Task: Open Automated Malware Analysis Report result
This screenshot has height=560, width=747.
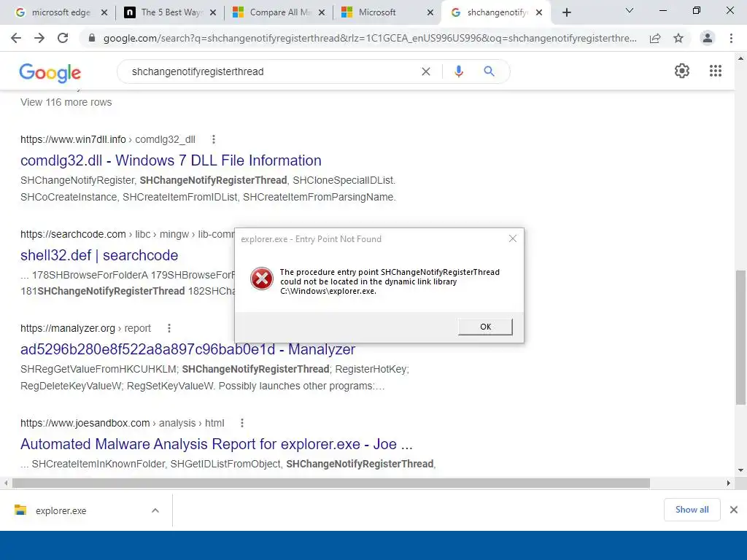Action: 216,444
